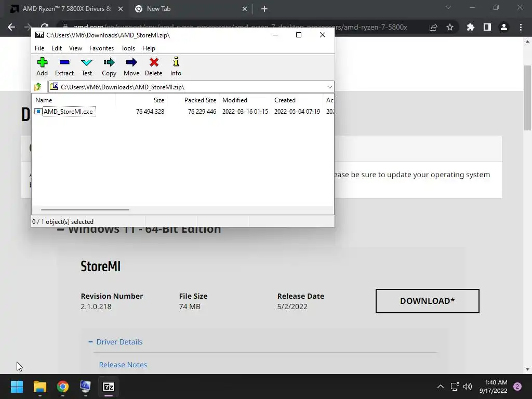Image resolution: width=532 pixels, height=399 pixels.
Task: Open the Tools menu
Action: [x=128, y=48]
